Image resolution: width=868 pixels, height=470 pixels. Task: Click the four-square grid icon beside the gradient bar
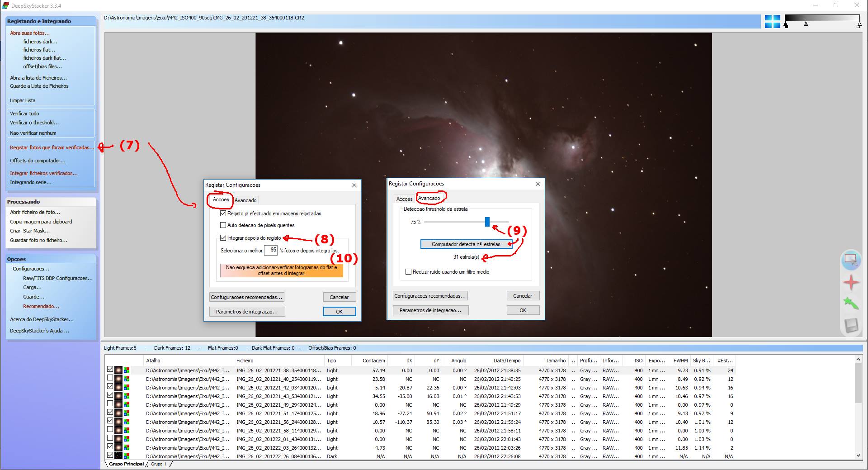tap(772, 21)
